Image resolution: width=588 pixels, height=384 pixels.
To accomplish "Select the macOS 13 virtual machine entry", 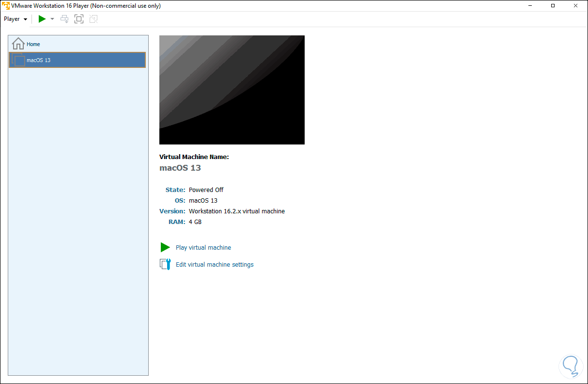I will (77, 60).
